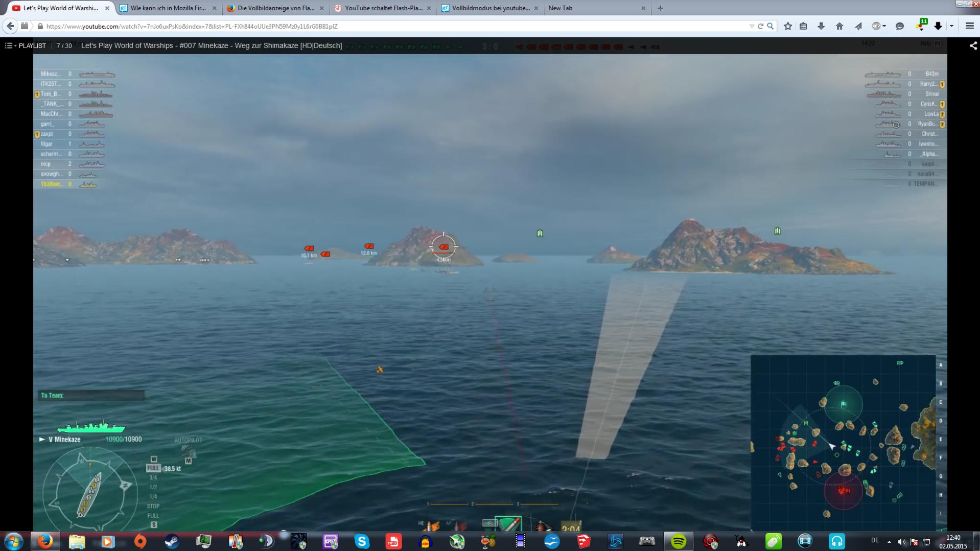The image size is (980, 551).
Task: Open Audacity from the taskbar
Action: coord(425,541)
